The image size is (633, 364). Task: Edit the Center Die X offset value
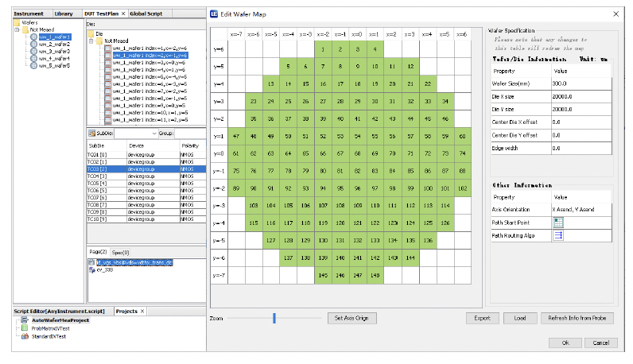click(x=581, y=122)
